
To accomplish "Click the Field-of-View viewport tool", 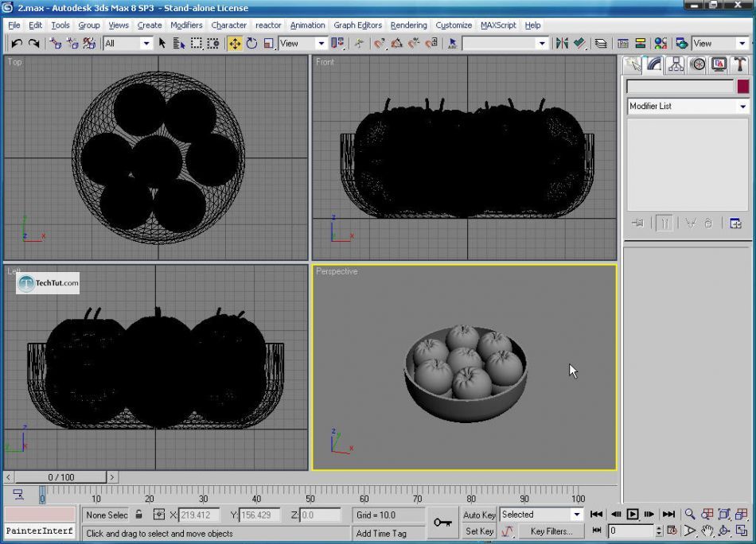I will tap(690, 531).
